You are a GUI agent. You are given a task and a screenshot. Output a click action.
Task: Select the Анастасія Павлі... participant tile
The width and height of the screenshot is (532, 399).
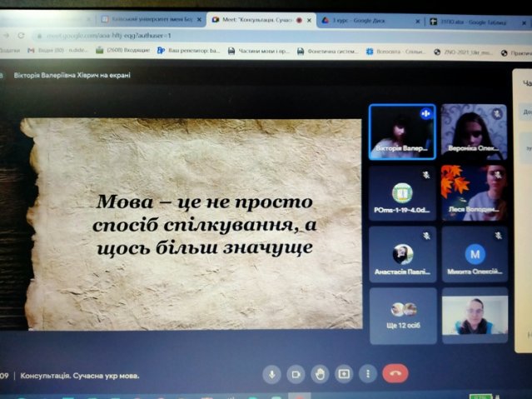403,254
